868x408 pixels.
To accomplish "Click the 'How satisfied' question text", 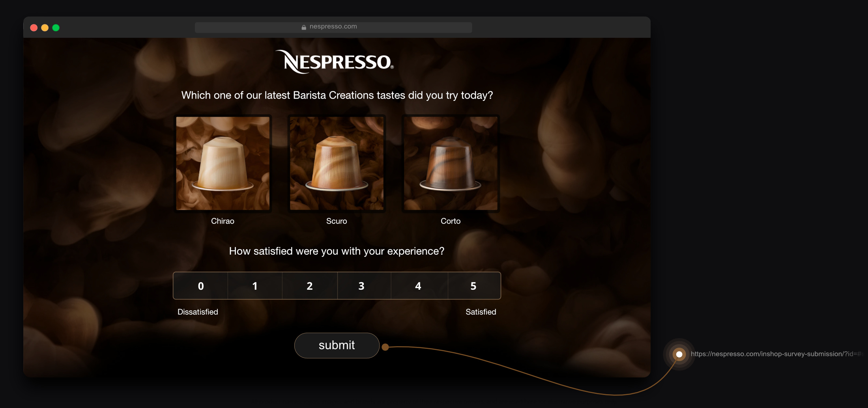I will (337, 252).
